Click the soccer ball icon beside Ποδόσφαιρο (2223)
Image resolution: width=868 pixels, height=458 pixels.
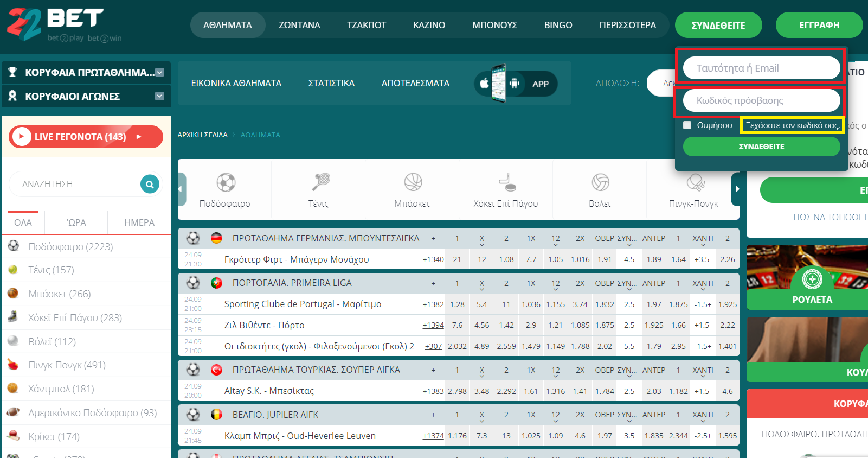click(13, 246)
